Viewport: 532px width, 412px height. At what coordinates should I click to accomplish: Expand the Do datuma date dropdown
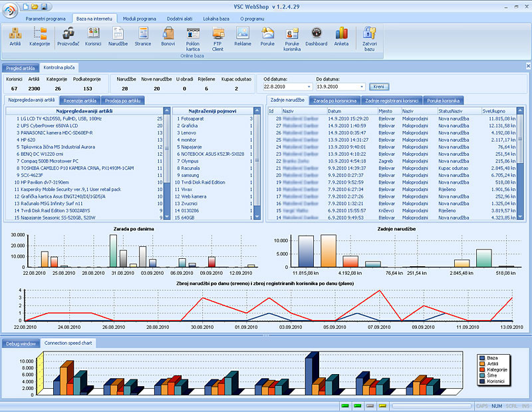(x=362, y=87)
